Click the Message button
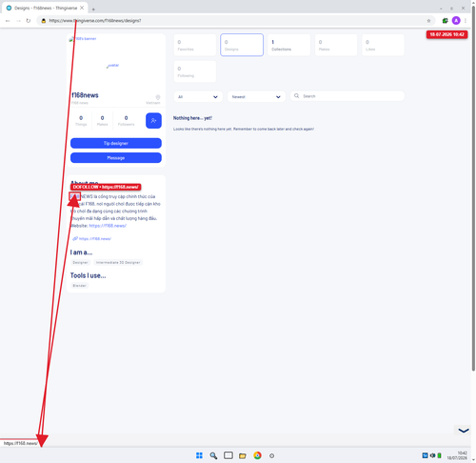 click(x=116, y=158)
